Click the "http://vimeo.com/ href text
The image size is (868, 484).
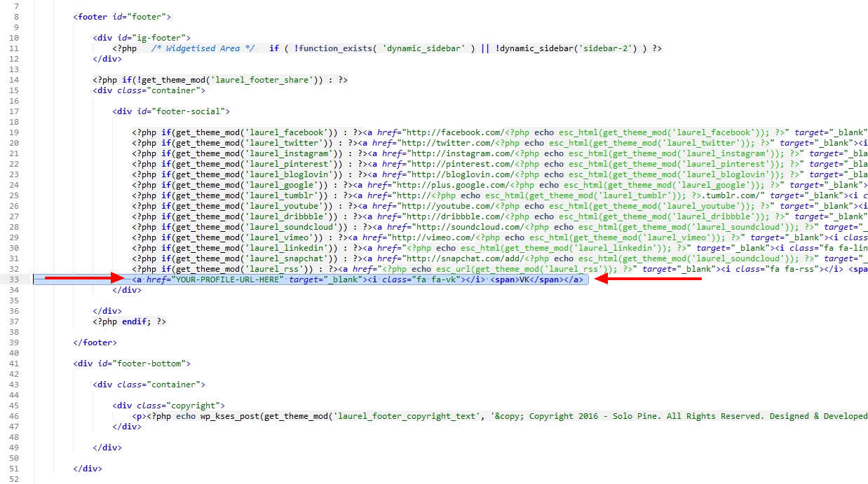[440, 237]
